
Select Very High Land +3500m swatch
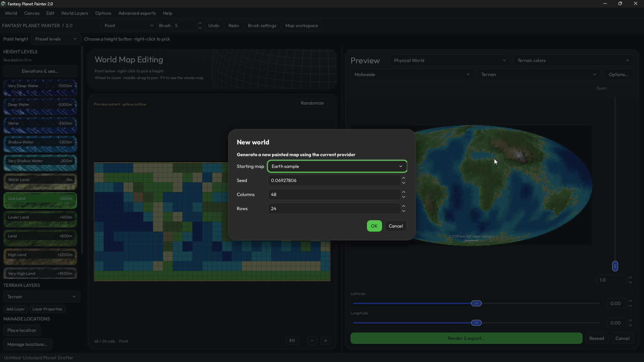(40, 273)
